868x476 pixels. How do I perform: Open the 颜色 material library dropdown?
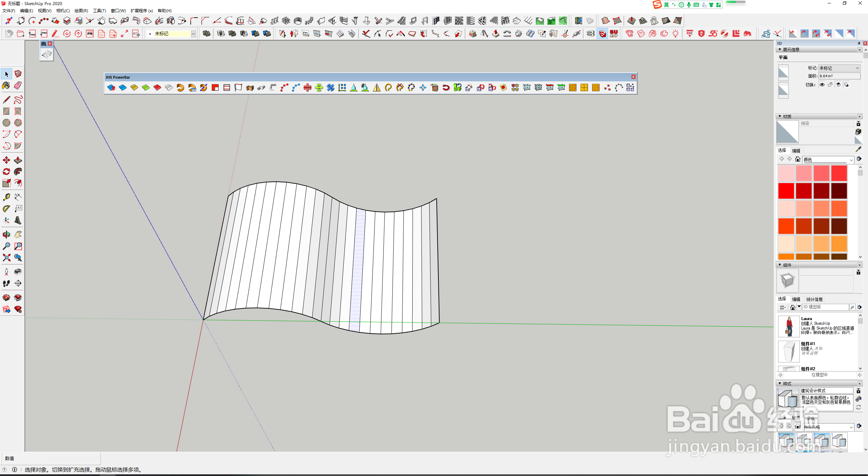pos(851,160)
